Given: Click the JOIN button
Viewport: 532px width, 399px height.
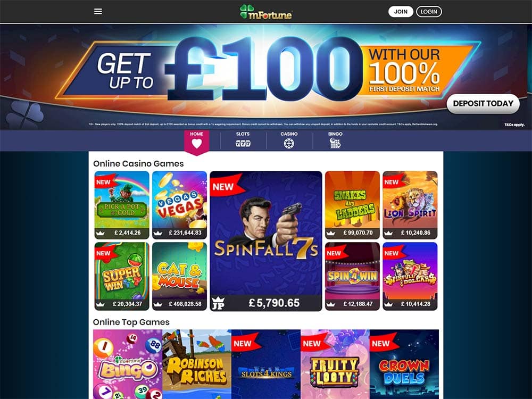Looking at the screenshot, I should pos(401,12).
